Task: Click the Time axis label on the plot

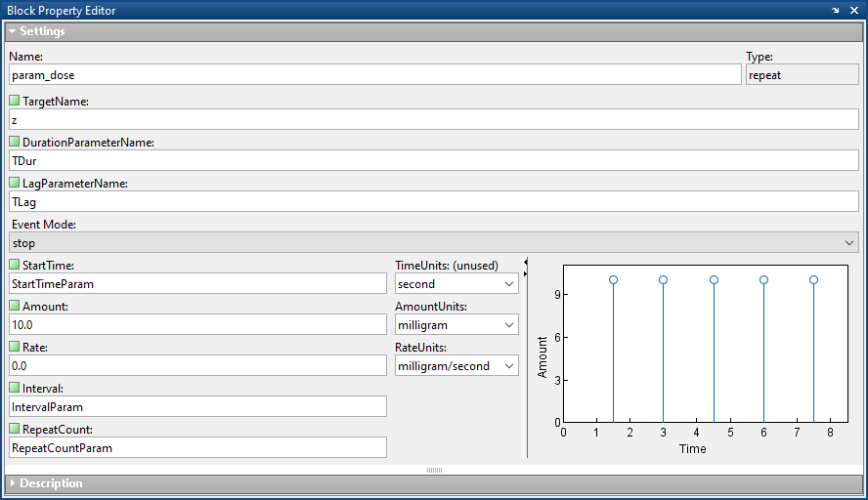Action: (692, 448)
